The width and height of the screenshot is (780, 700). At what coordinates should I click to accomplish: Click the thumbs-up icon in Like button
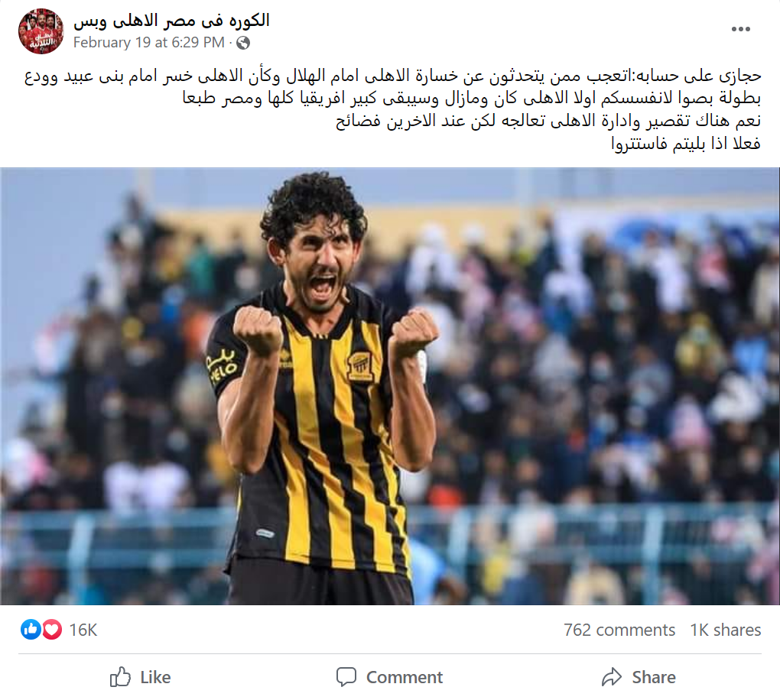click(120, 676)
